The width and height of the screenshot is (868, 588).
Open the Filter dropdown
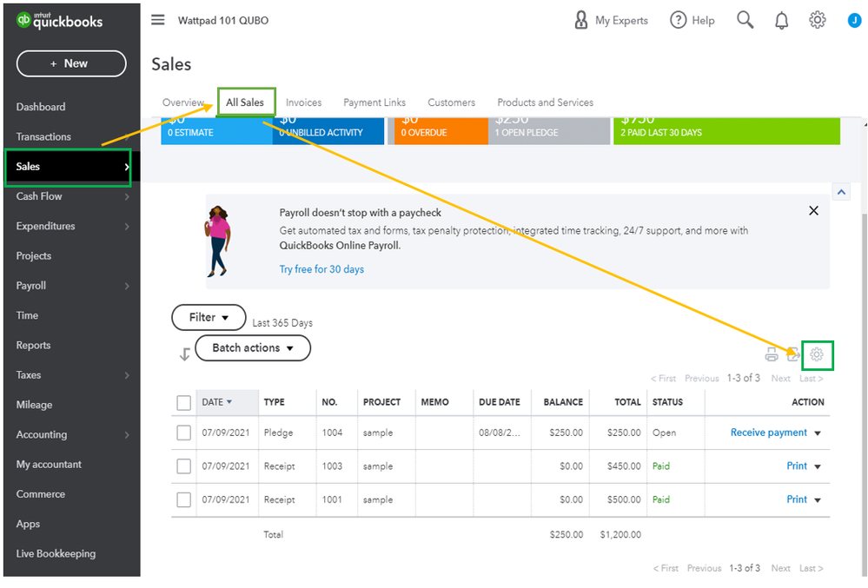[209, 318]
